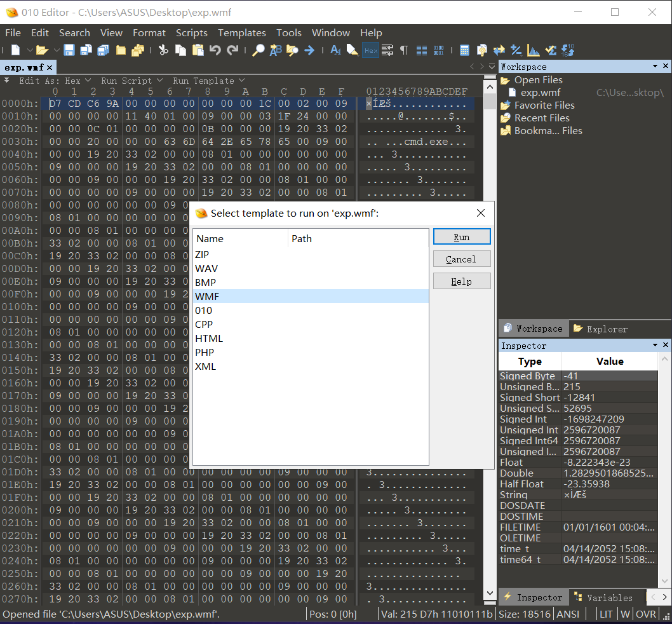Viewport: 672px width, 624px height.
Task: Click the Copy toolbar icon
Action: [180, 50]
